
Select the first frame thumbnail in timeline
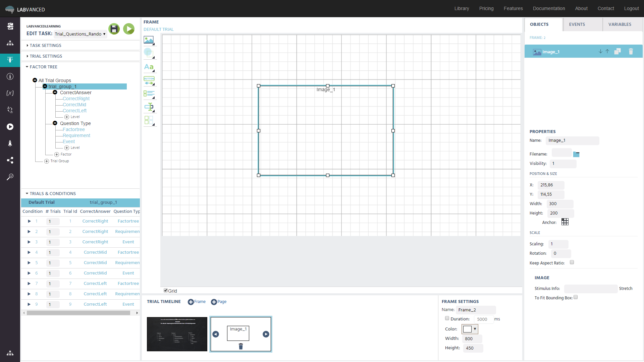[x=177, y=334]
